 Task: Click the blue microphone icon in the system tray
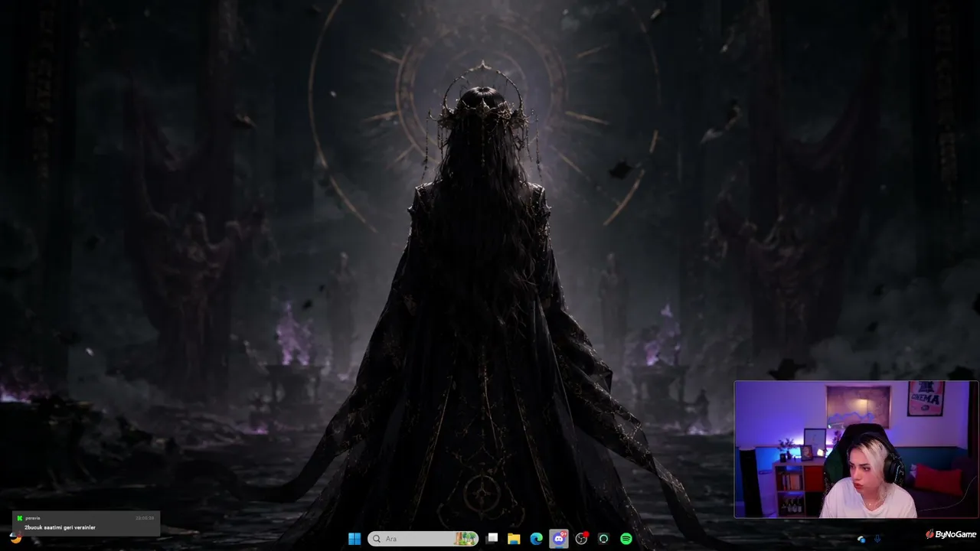(877, 540)
